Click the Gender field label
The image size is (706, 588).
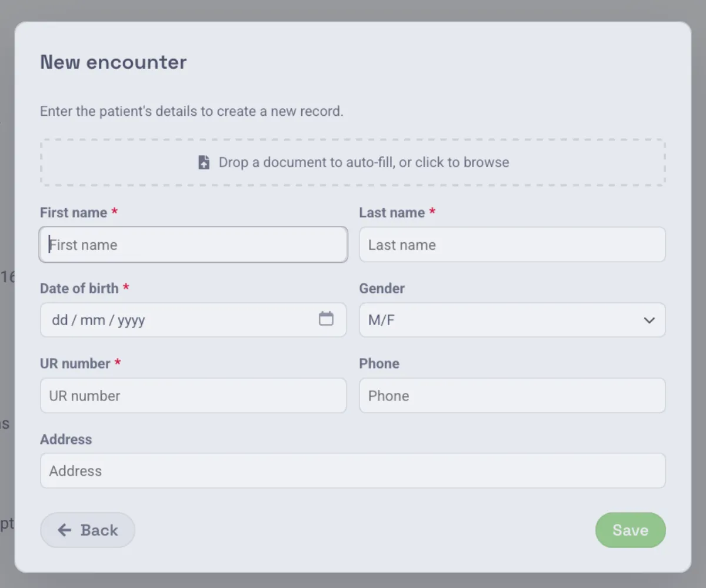[382, 288]
